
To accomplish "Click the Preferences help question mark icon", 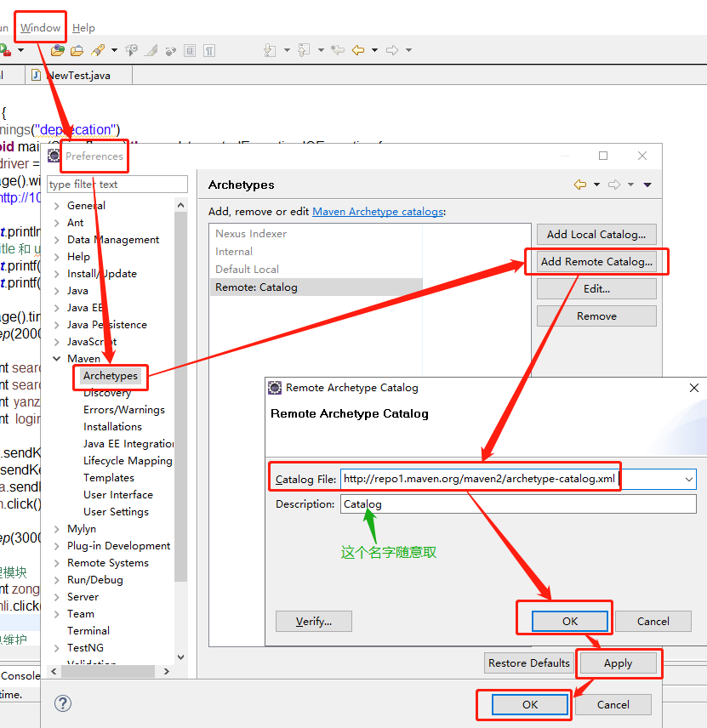I will (63, 703).
